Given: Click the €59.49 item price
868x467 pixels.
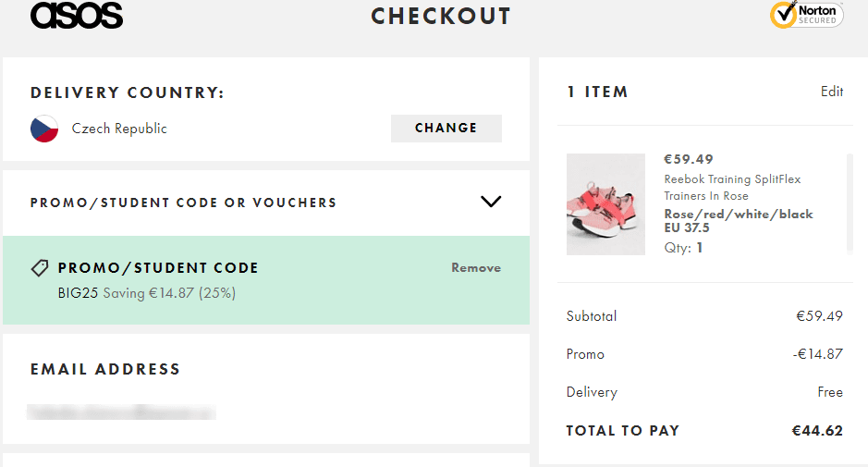Looking at the screenshot, I should pyautogui.click(x=688, y=160).
